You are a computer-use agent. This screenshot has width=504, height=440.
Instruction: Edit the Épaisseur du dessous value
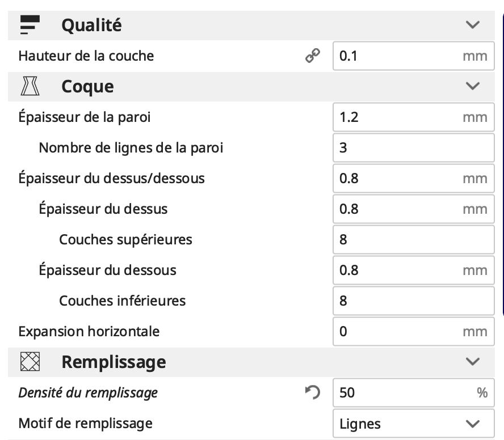413,270
